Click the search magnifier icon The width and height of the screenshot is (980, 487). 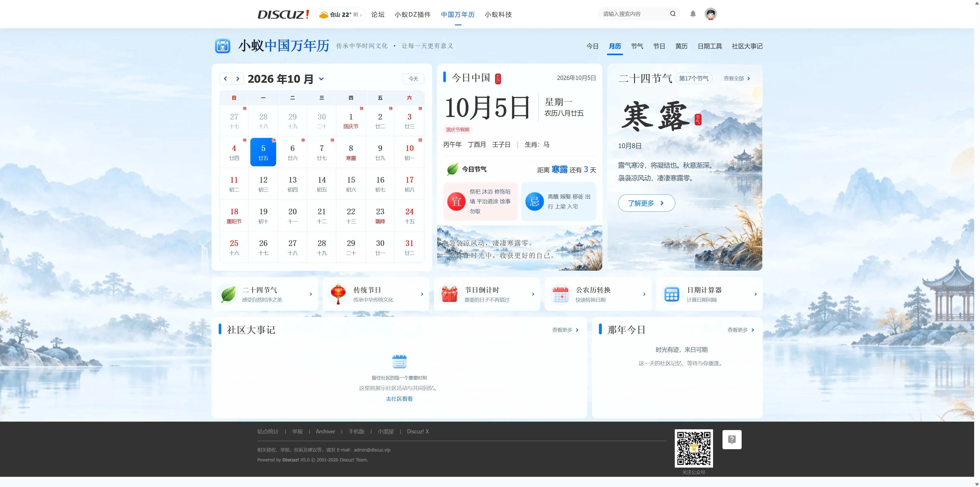pyautogui.click(x=673, y=14)
